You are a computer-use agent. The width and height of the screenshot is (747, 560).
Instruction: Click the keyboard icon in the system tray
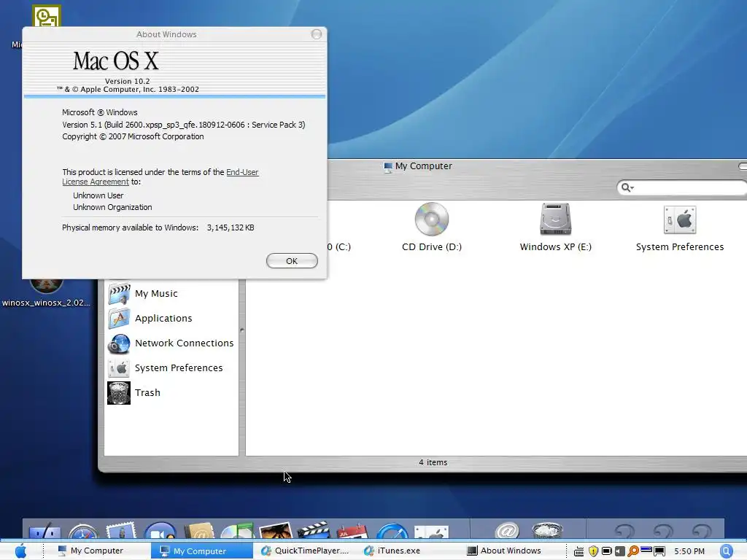578,551
